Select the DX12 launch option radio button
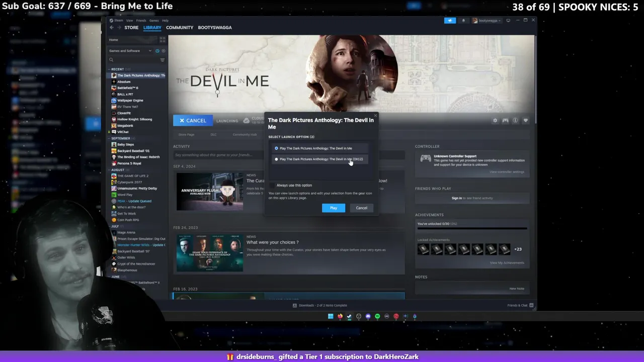This screenshot has height=362, width=644. coord(276,159)
